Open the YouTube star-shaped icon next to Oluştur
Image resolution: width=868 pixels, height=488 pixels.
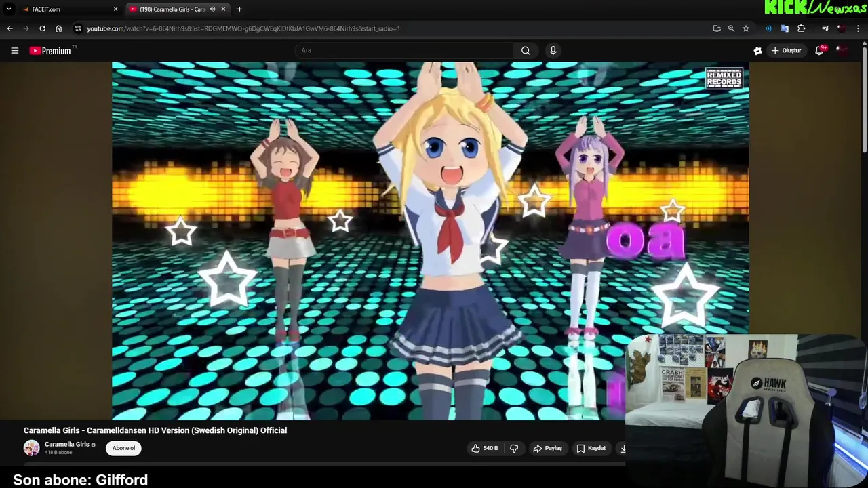point(758,51)
